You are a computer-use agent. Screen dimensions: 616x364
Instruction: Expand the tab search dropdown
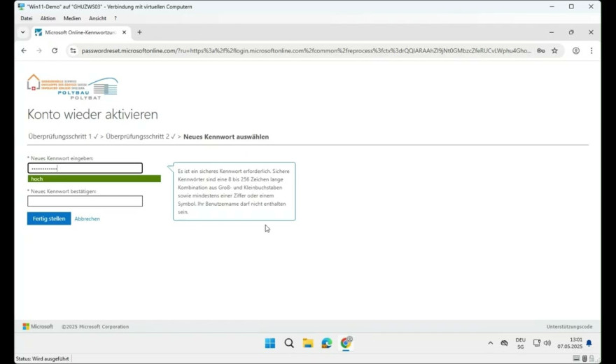22,32
